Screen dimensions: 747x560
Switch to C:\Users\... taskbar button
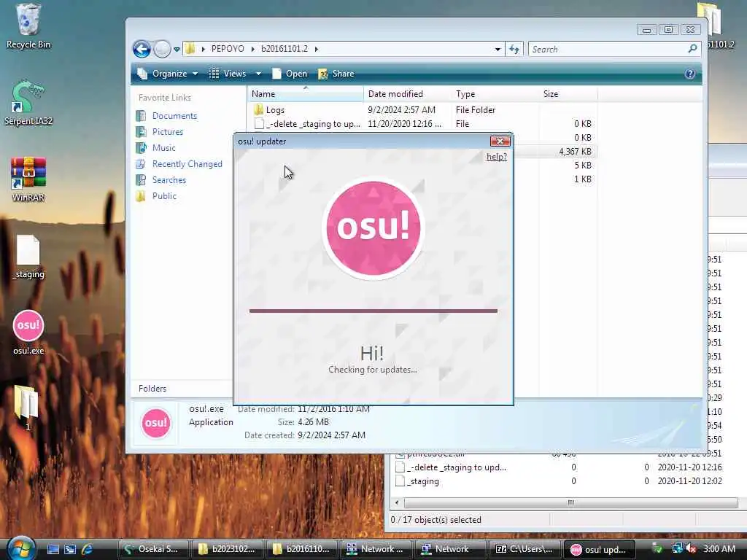click(x=525, y=549)
